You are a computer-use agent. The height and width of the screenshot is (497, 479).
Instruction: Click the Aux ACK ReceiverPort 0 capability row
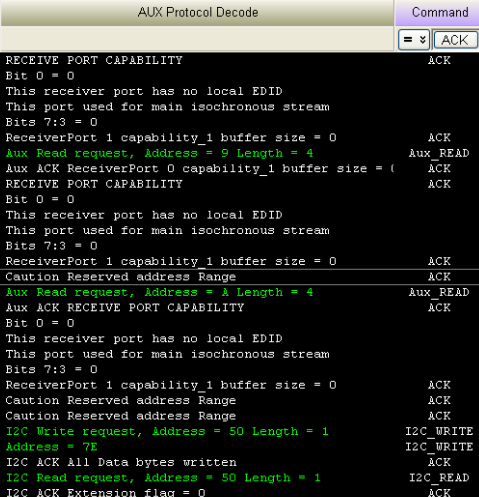click(239, 169)
